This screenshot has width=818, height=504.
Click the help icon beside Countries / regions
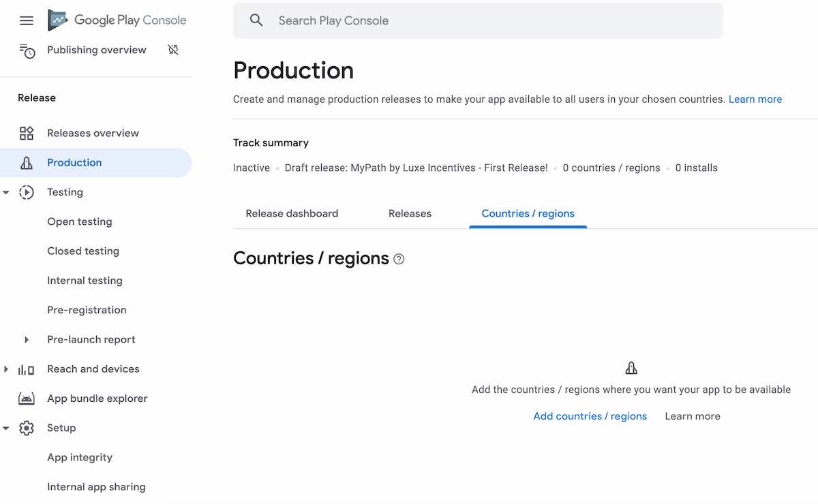point(399,259)
